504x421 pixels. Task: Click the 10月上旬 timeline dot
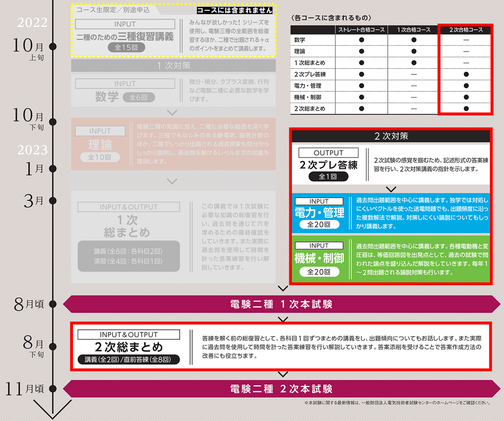[52, 46]
